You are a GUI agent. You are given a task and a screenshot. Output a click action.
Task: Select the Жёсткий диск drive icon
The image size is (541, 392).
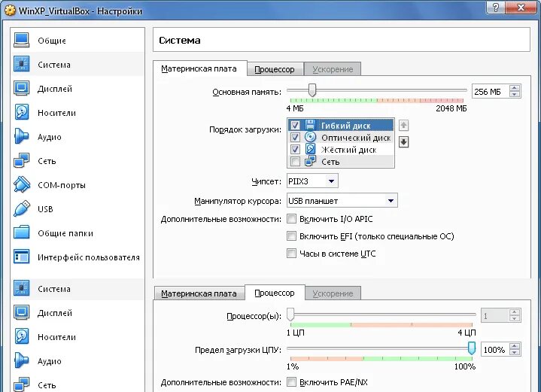[310, 149]
